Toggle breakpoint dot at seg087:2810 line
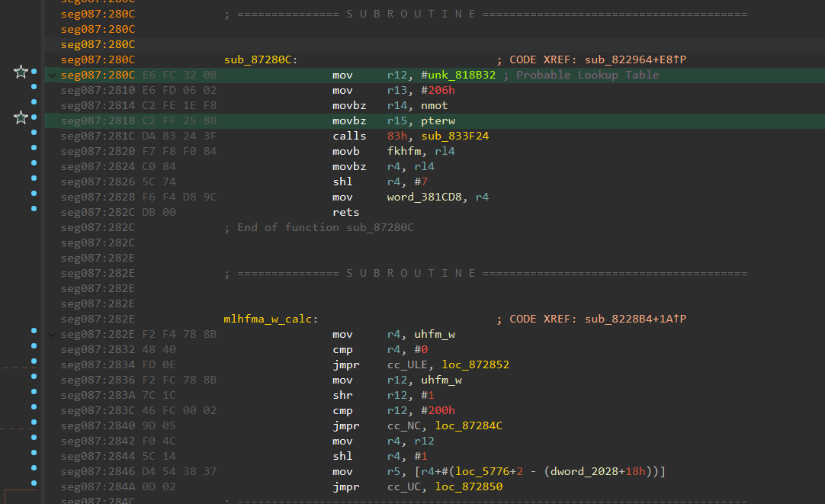825x504 pixels. 34,86
